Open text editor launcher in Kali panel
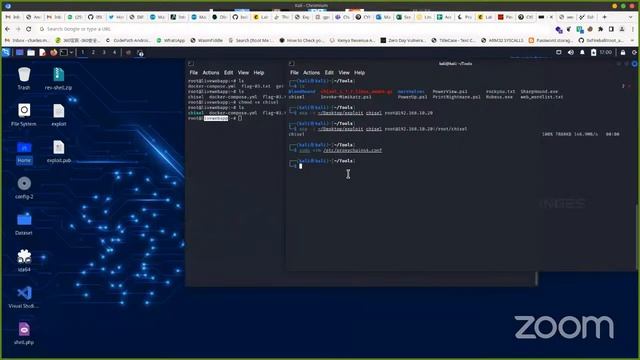640x360 pixels. [x=42, y=52]
